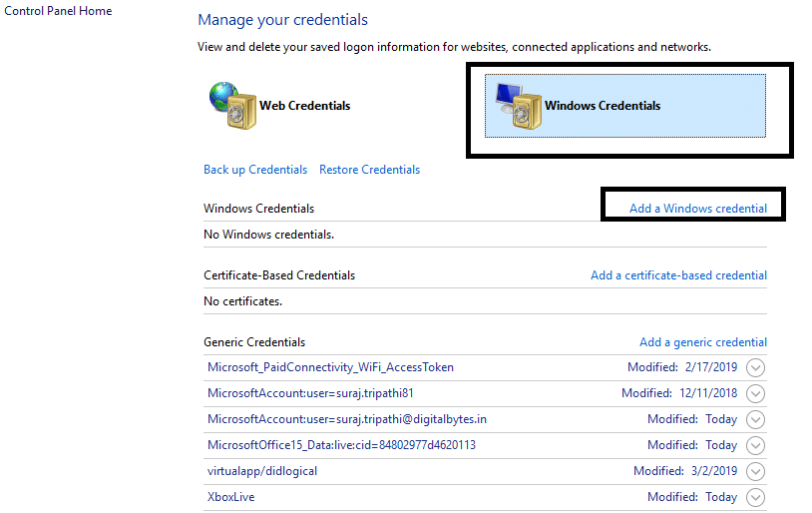Image resolution: width=812 pixels, height=513 pixels.
Task: Click MicrosoftOffice15_Data credential entry name
Action: [341, 445]
